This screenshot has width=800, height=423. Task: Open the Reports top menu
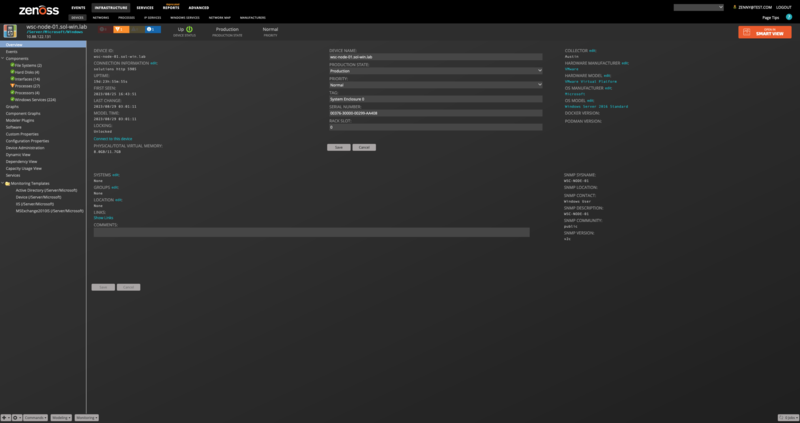(x=171, y=8)
